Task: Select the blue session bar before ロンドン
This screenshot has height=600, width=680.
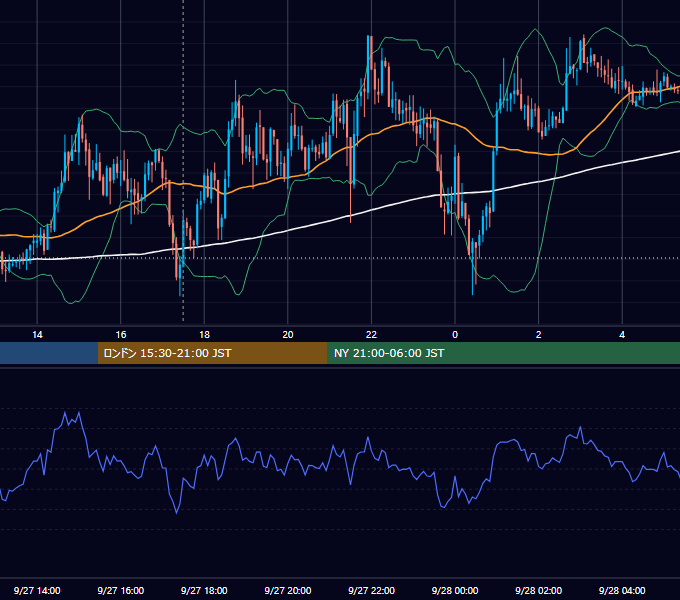Action: point(49,353)
